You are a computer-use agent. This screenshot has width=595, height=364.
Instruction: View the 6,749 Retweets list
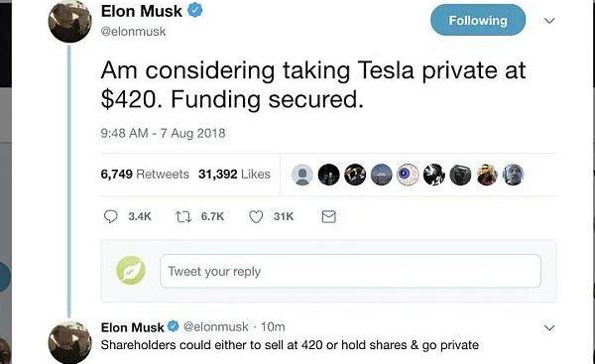coord(145,175)
